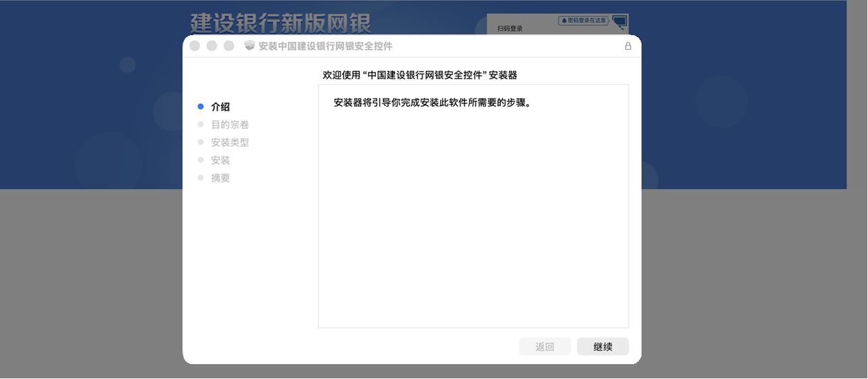Click the gray bullet beside 目的宗卷

coord(200,124)
